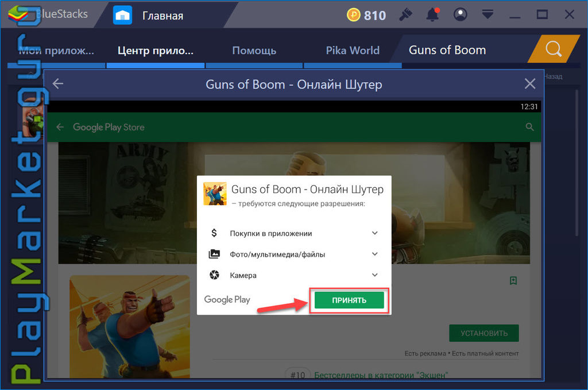Click the orange search button

point(554,49)
